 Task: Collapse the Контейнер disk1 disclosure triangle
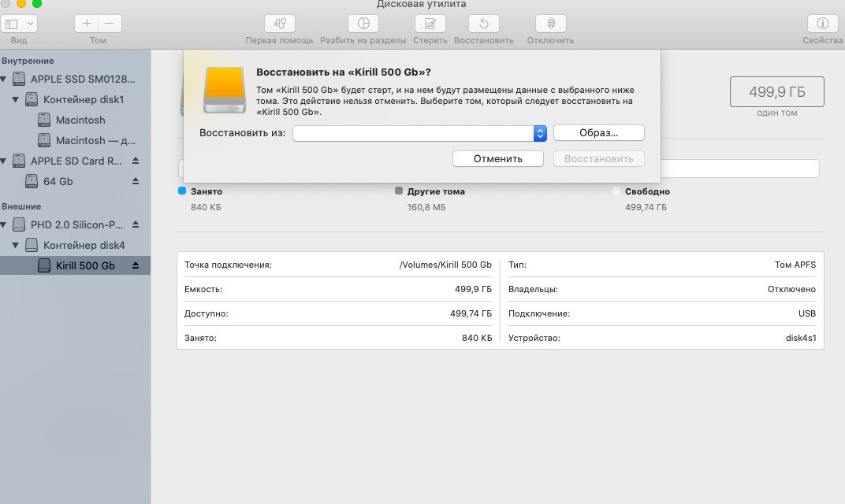[x=16, y=99]
